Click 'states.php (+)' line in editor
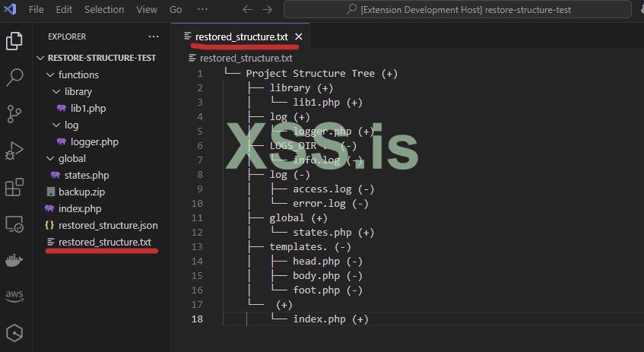This screenshot has width=644, height=352. click(333, 233)
